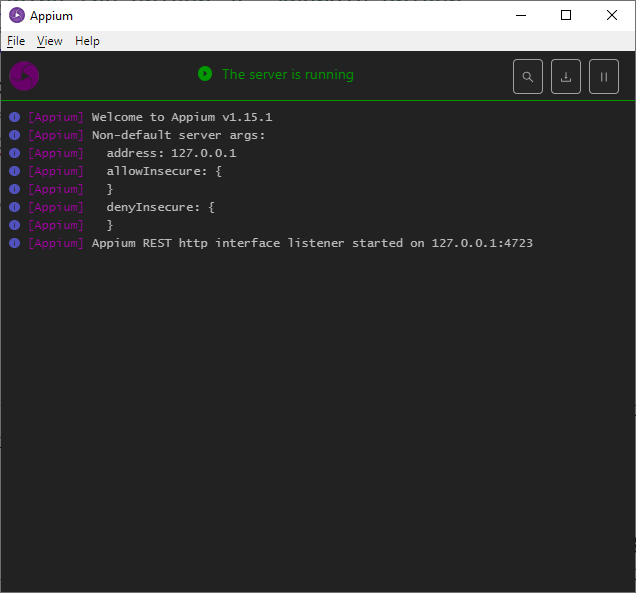This screenshot has height=593, width=636.
Task: Click the green server running play icon
Action: [205, 74]
